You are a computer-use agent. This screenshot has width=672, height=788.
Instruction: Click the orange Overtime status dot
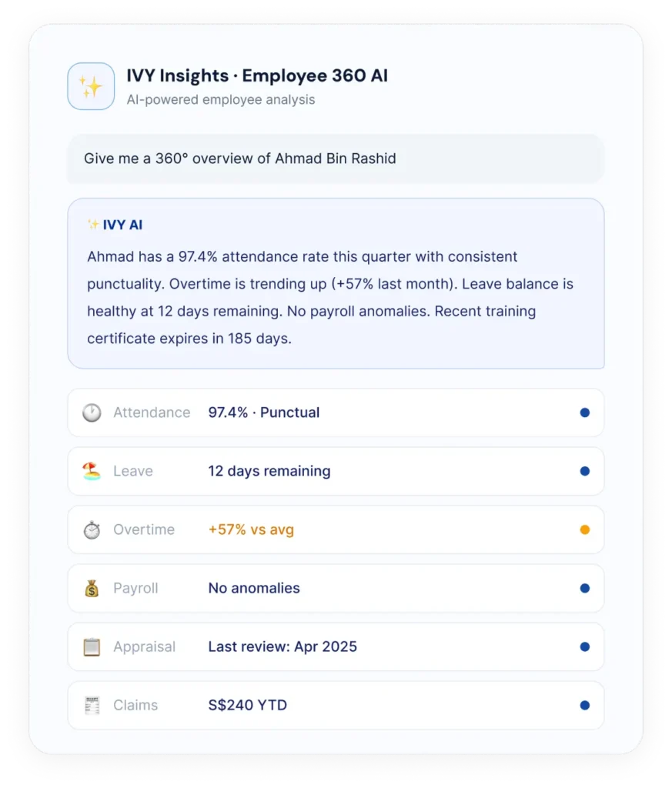(584, 529)
